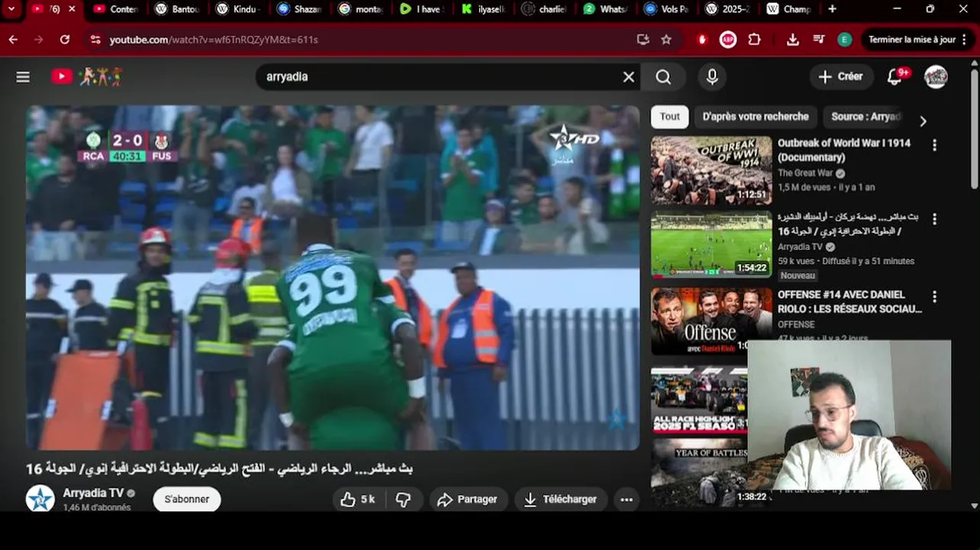Close the active YouTube tab

pos(72,9)
